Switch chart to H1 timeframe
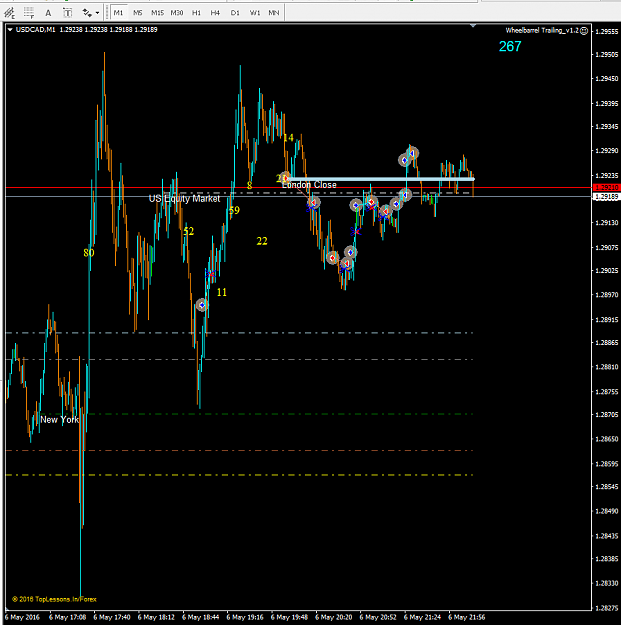621x625 pixels. point(197,13)
